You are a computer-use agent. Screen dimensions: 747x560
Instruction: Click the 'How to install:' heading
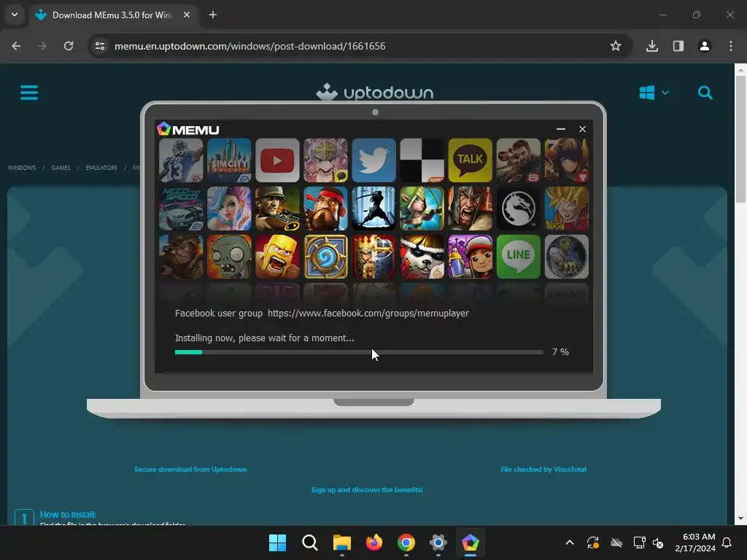[x=68, y=514]
